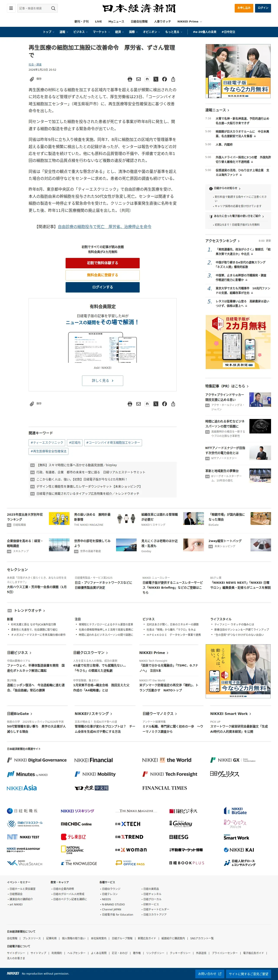This screenshot has height=980, width=278.
Task: Open the LIVE menu item
Action: [x=98, y=22]
